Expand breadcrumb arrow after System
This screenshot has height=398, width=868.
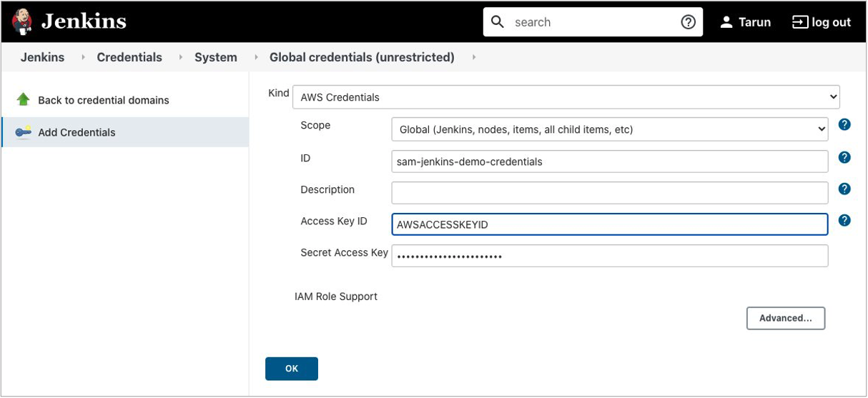tap(256, 57)
